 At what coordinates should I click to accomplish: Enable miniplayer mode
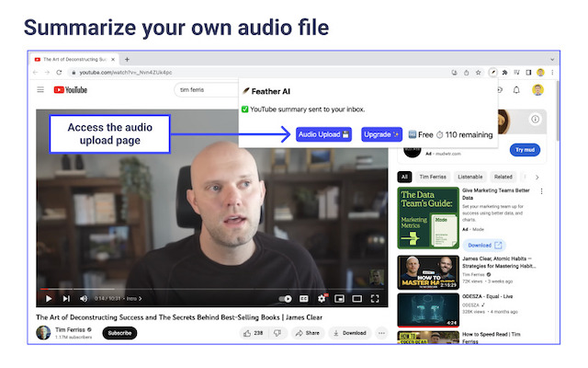tap(339, 299)
